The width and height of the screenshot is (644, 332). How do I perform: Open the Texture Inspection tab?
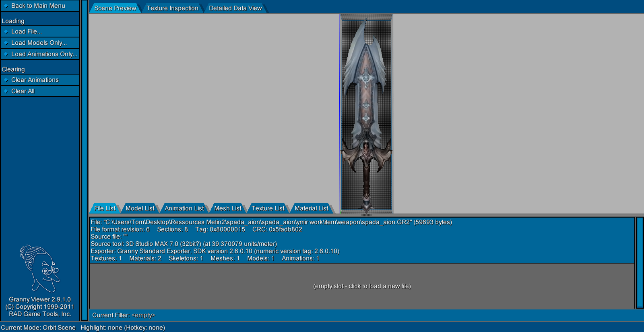[172, 8]
